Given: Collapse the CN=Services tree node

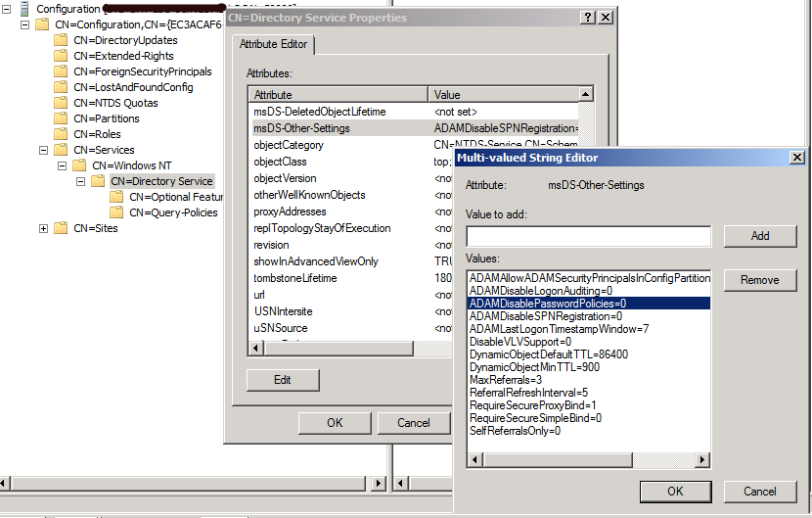Looking at the screenshot, I should 43,150.
